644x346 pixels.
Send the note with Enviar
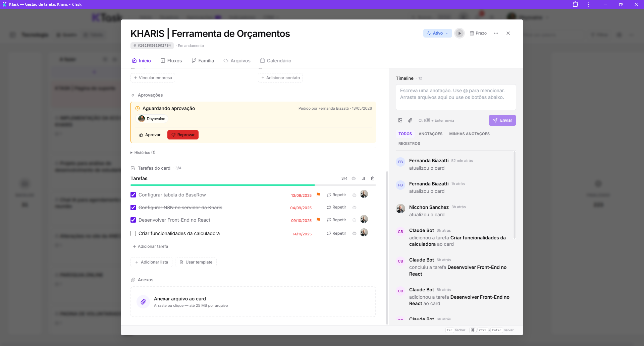tap(502, 120)
